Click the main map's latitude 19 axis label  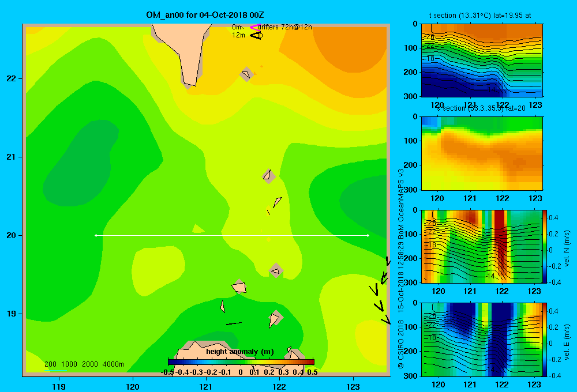[12, 314]
